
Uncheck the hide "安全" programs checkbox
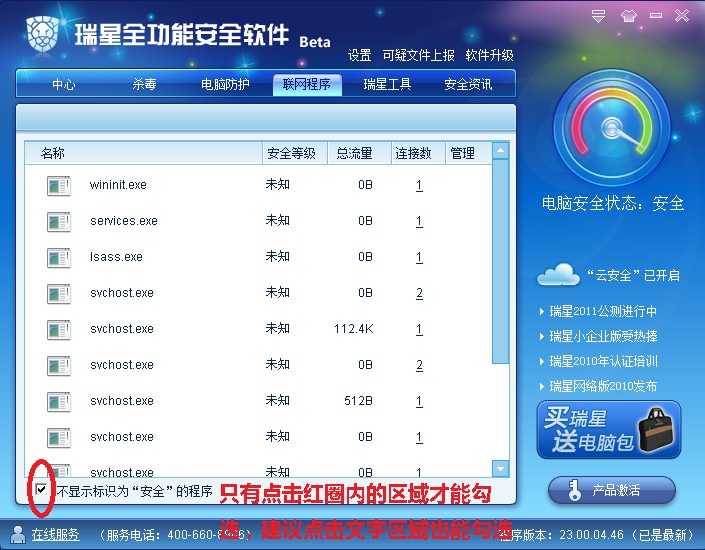click(x=41, y=489)
